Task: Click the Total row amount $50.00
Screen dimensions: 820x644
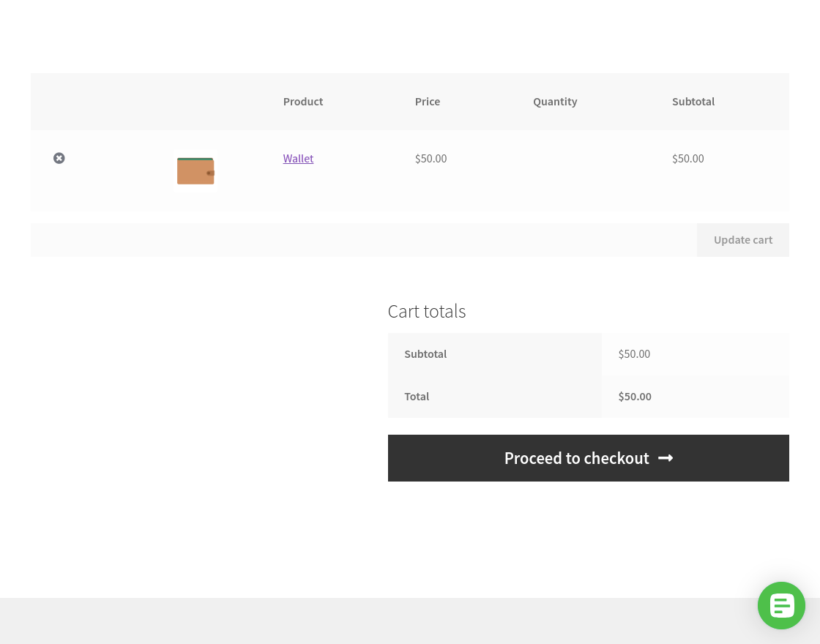Action: pos(634,396)
